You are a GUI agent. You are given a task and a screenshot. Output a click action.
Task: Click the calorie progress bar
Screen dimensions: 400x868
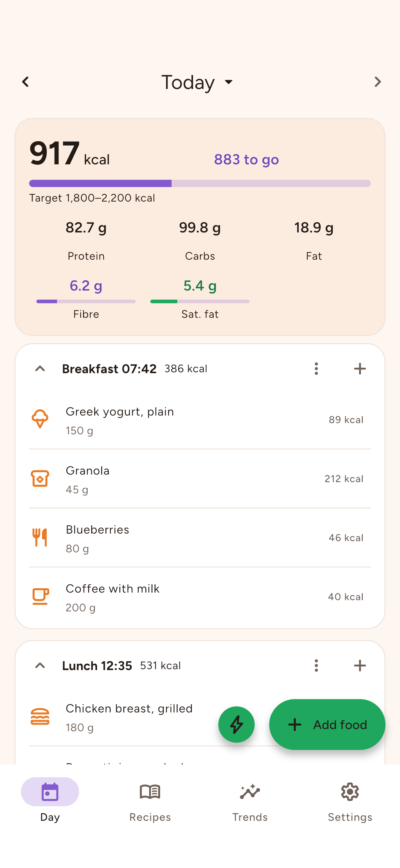coord(200,183)
